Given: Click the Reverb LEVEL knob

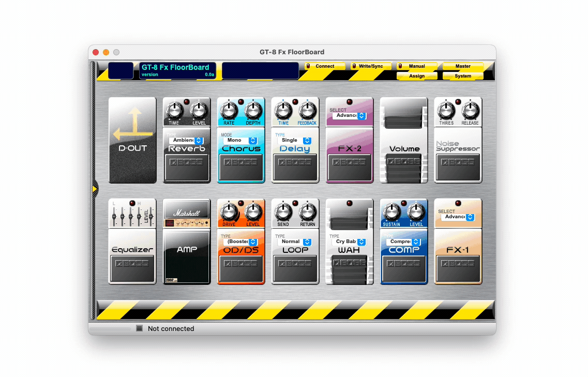Looking at the screenshot, I should tap(199, 110).
